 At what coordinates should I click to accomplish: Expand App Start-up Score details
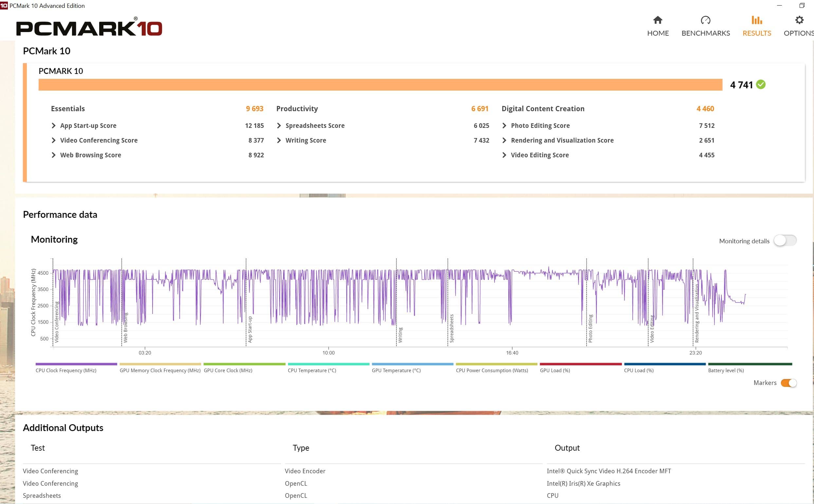pos(54,125)
